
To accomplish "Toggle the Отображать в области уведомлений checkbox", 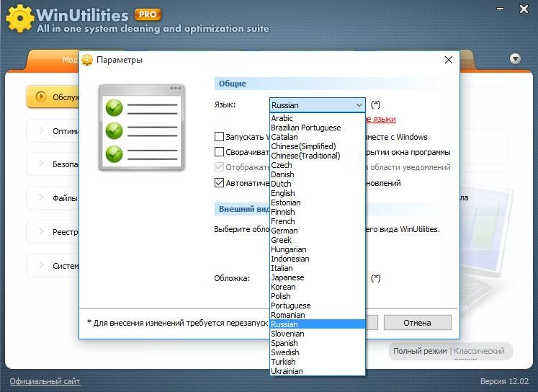I will point(219,167).
